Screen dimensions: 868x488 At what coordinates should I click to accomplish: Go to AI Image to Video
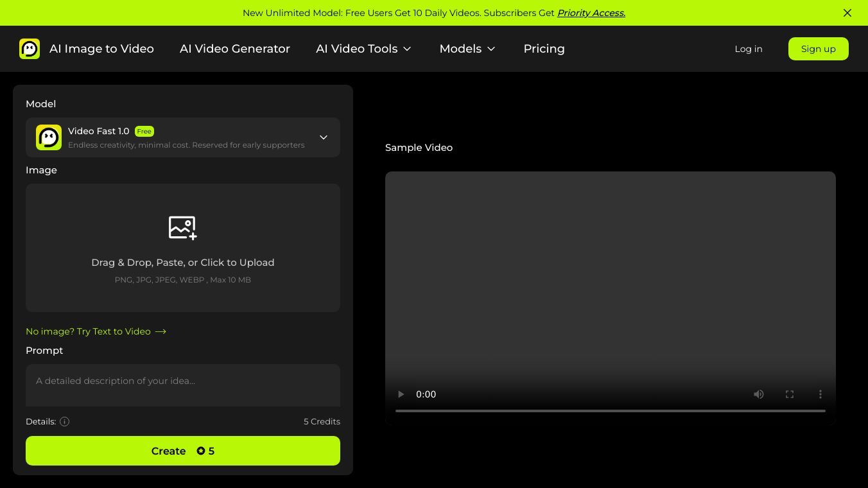pos(101,49)
